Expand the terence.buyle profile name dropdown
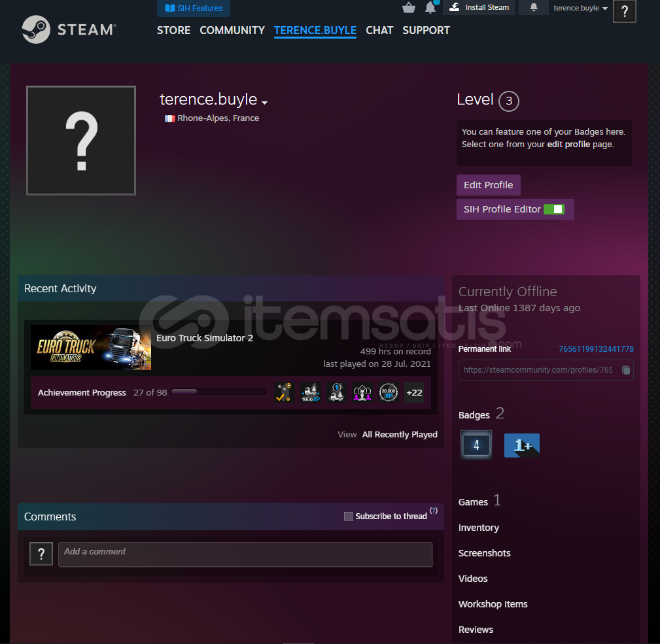 265,103
